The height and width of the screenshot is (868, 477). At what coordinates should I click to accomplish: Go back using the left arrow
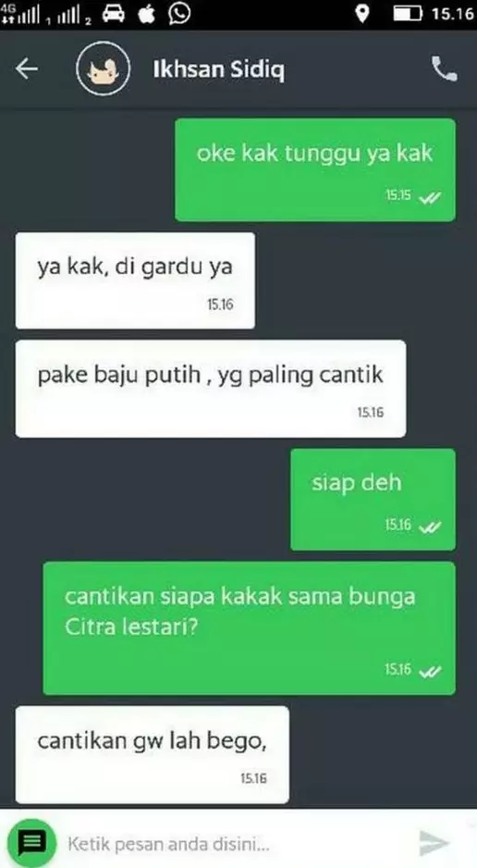point(27,69)
